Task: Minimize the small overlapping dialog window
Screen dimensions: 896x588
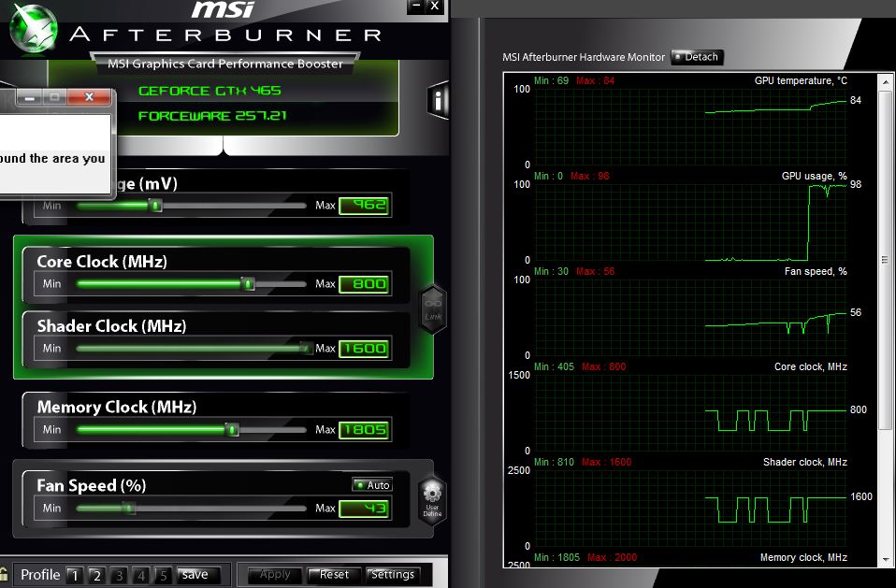Action: [x=29, y=97]
